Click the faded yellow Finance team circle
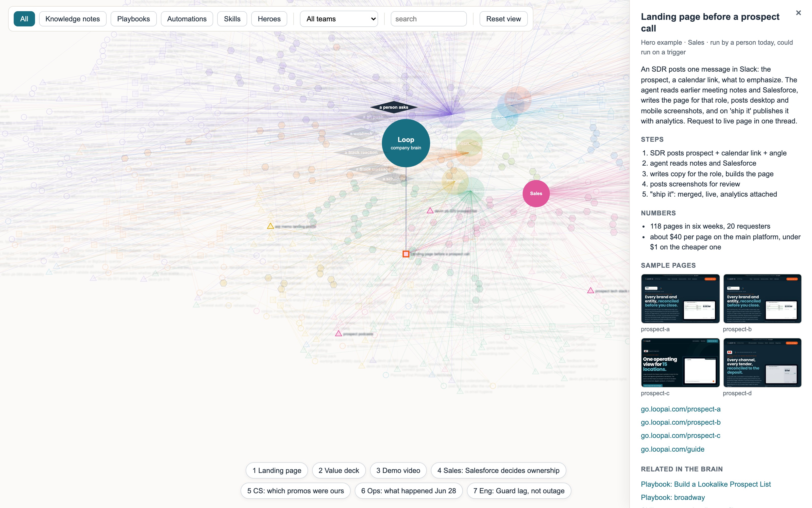Screen dimensions: 812x508 point(455,181)
